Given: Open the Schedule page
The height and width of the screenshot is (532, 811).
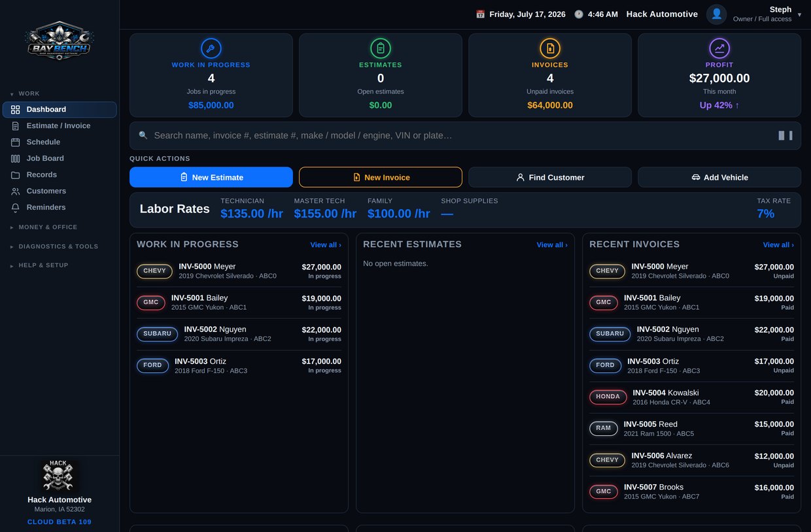Looking at the screenshot, I should coord(60,142).
